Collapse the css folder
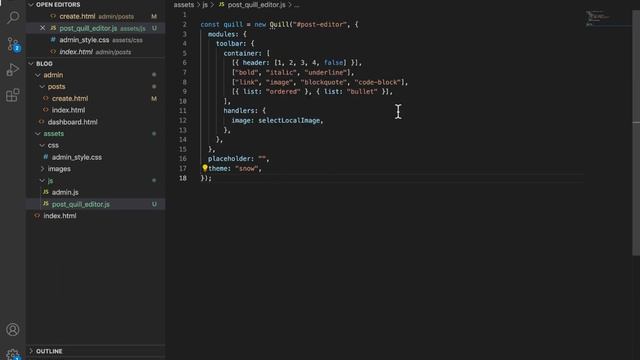Viewport: 640px width, 360px height. pos(42,145)
